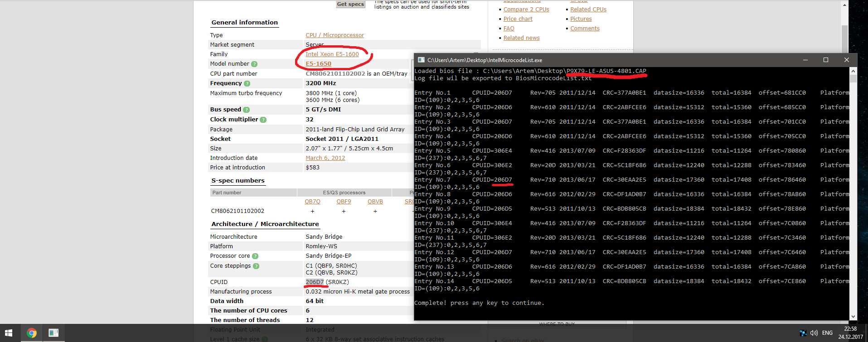Select the console app taskbar icon
This screenshot has width=868, height=342.
(x=53, y=333)
